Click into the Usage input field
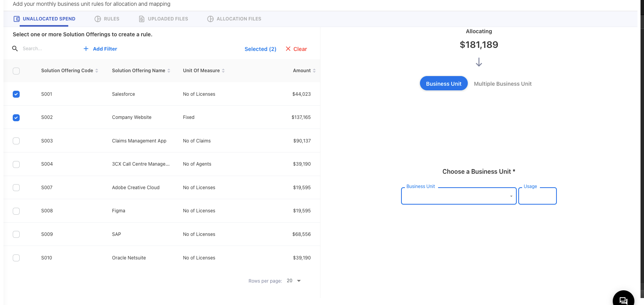 [537, 196]
